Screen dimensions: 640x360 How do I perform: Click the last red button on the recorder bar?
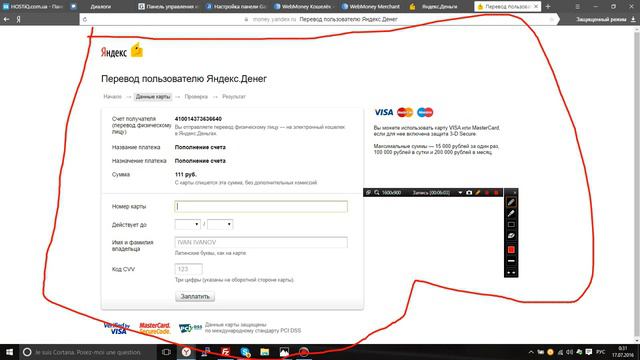496,193
